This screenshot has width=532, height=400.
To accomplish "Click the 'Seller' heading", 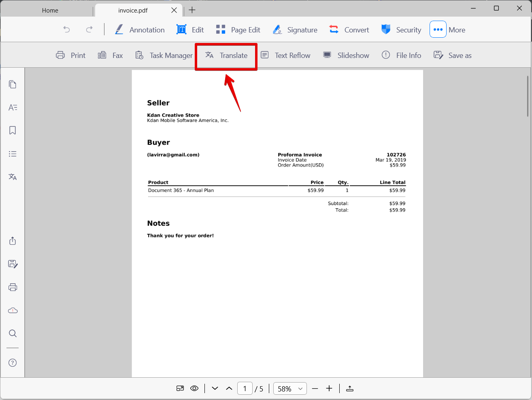I will tap(158, 103).
